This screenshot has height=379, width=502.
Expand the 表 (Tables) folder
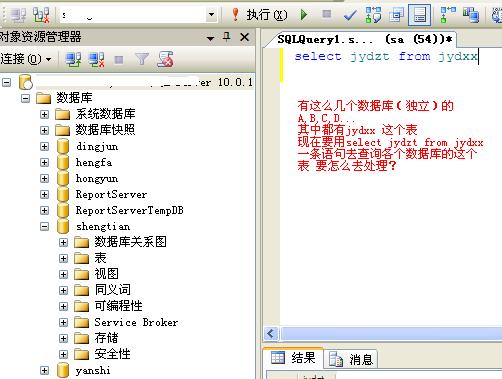click(x=63, y=258)
